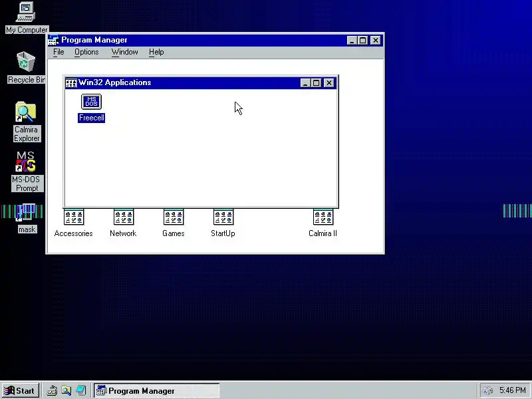Click the Accessories group label
The width and height of the screenshot is (532, 399).
pos(74,233)
